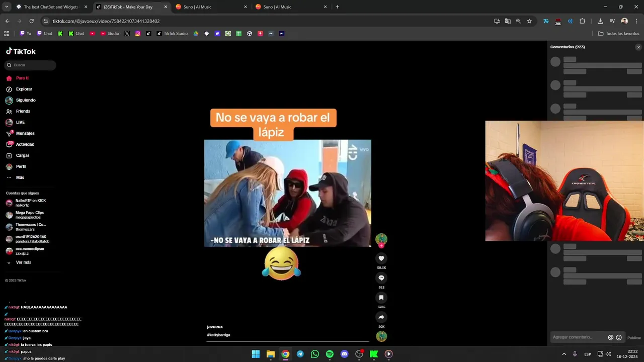Open the media control icon in toolbar

pyautogui.click(x=612, y=21)
